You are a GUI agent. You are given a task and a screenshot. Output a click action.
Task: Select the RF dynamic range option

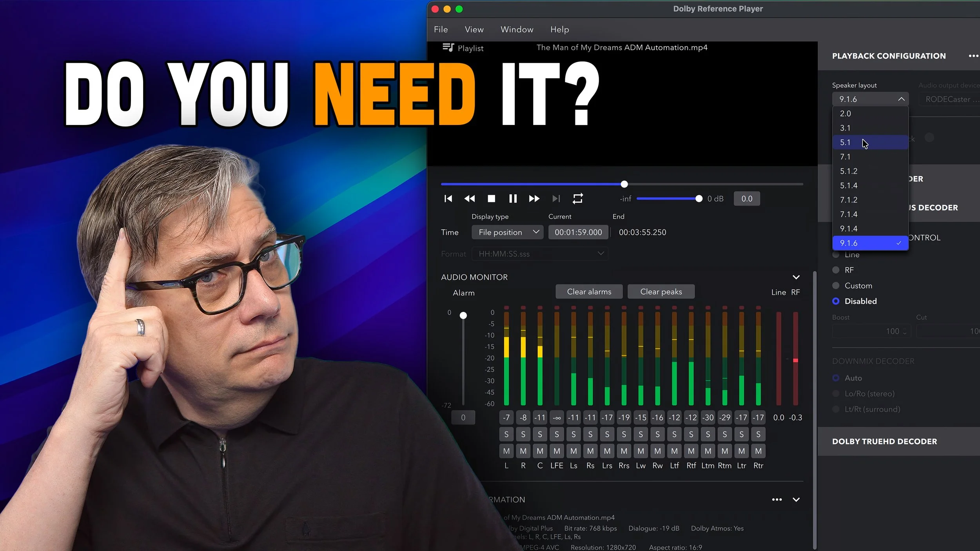point(836,270)
